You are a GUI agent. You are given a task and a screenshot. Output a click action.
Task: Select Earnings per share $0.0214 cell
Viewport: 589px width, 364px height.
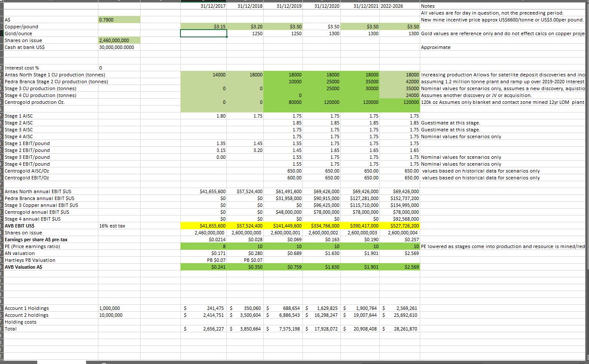(204, 240)
